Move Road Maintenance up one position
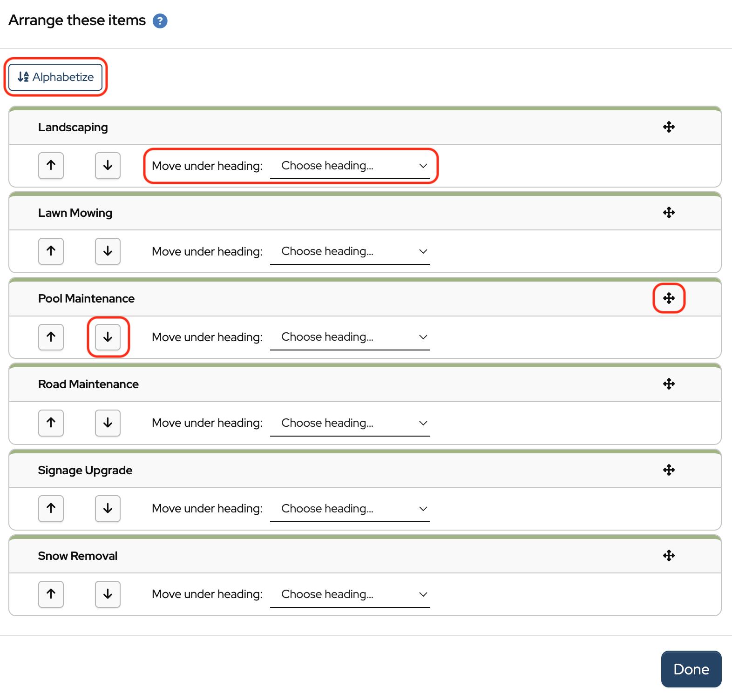Image resolution: width=732 pixels, height=700 pixels. pyautogui.click(x=51, y=423)
